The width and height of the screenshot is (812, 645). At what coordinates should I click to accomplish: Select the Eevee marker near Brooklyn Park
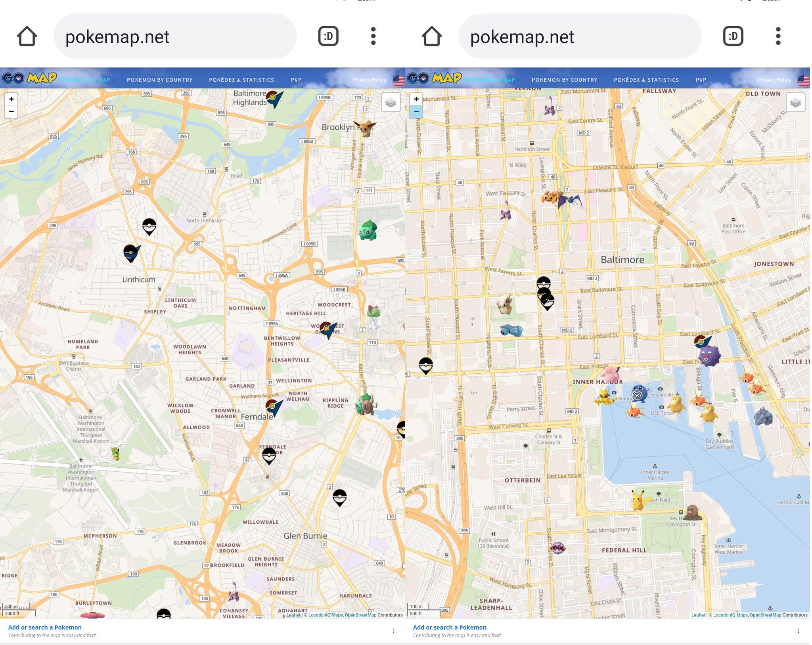tap(365, 128)
